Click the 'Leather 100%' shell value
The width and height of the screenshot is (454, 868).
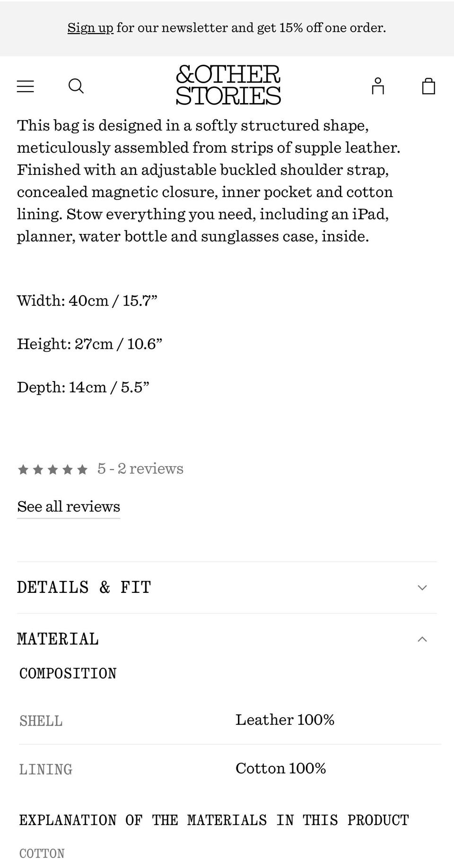tap(285, 720)
